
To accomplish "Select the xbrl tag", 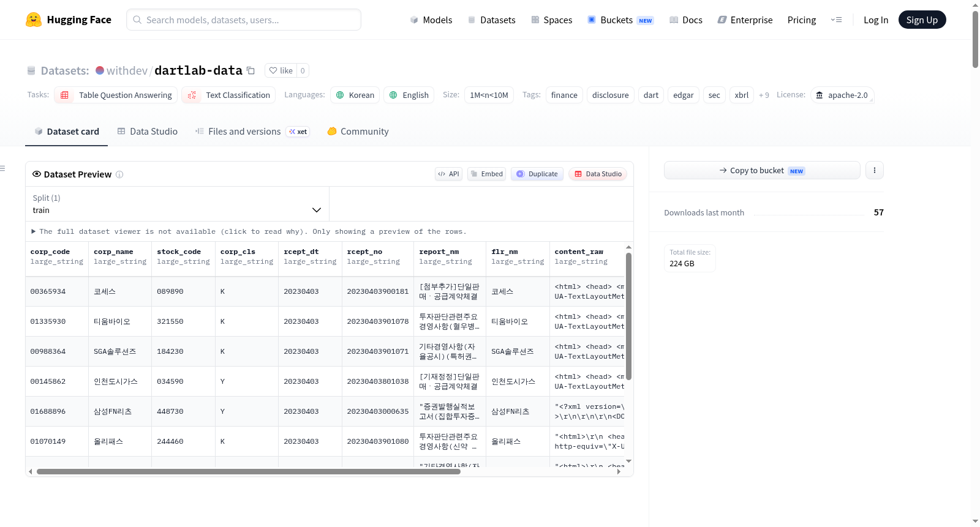I will point(742,95).
